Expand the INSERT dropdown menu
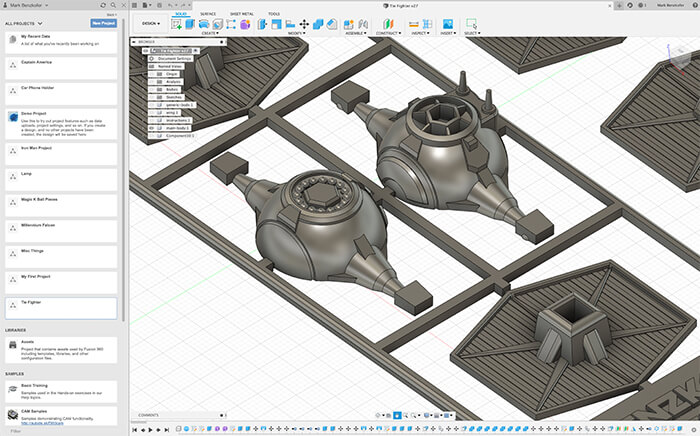 pyautogui.click(x=447, y=33)
